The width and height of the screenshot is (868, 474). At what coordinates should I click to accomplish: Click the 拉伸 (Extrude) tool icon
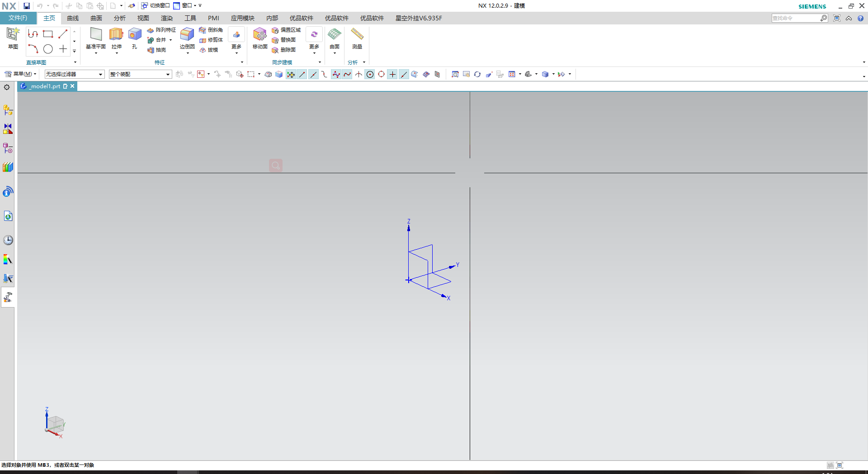(x=116, y=35)
